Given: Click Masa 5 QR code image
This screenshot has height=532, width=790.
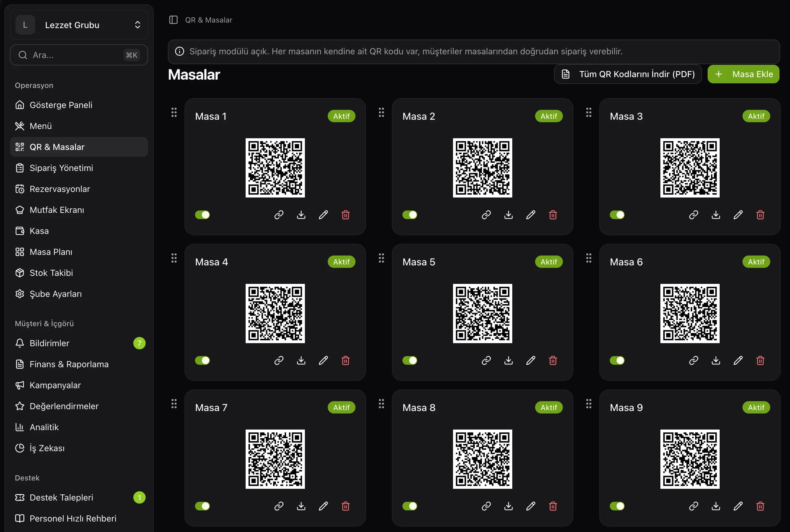Looking at the screenshot, I should click(482, 314).
